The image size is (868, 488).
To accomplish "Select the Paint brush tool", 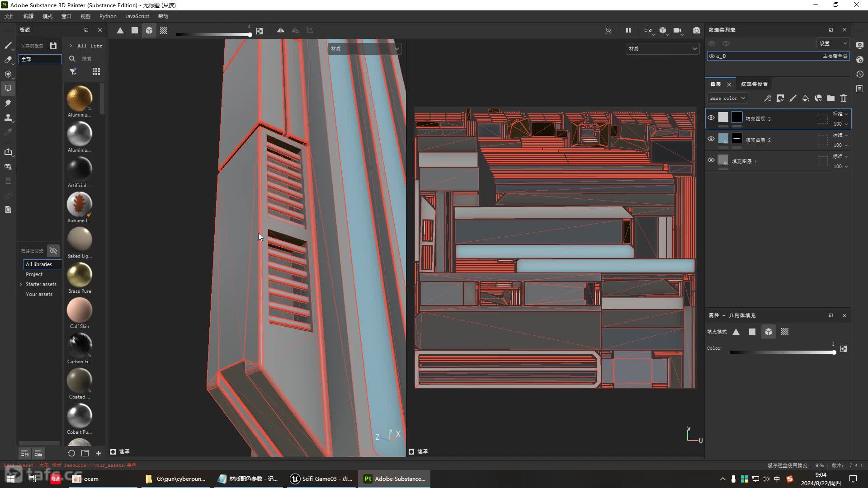I will point(8,45).
